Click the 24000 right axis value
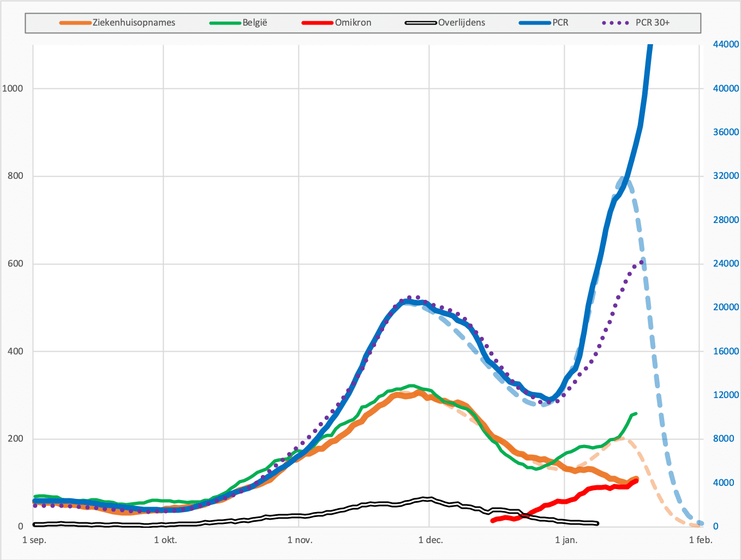 point(726,264)
